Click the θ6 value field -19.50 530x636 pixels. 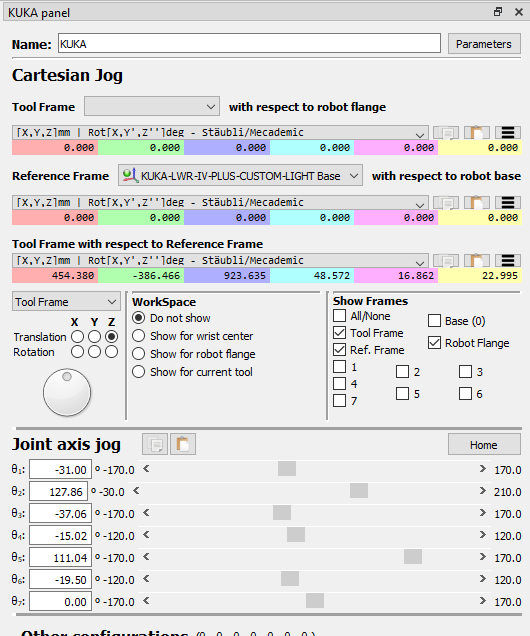click(x=60, y=579)
